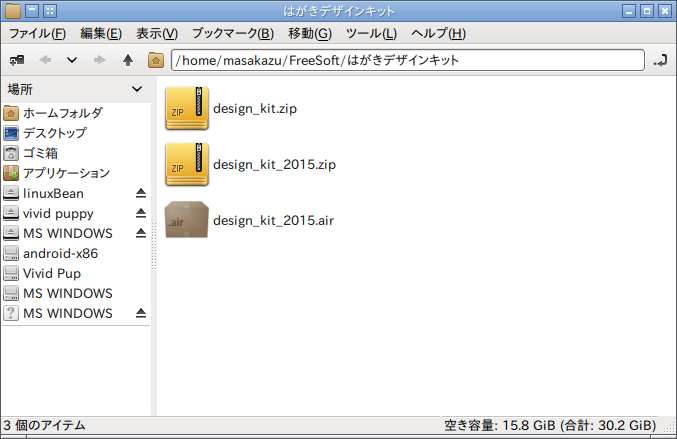This screenshot has height=439, width=677.
Task: Eject the vivid puppy volume
Action: (x=141, y=213)
